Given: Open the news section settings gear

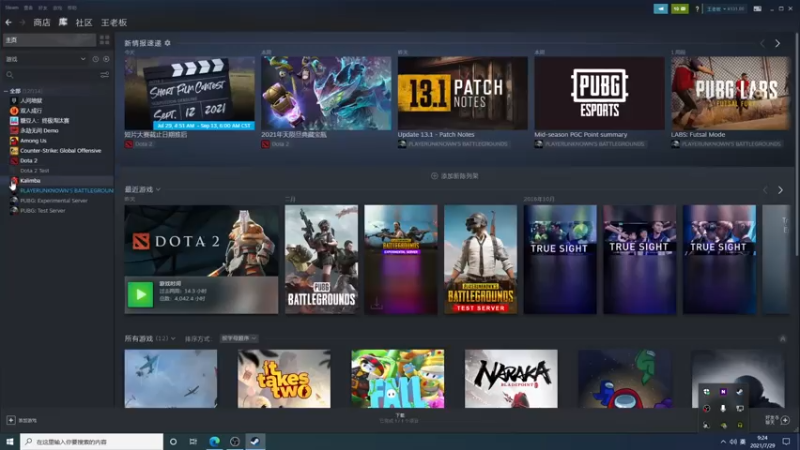Looking at the screenshot, I should tap(167, 43).
